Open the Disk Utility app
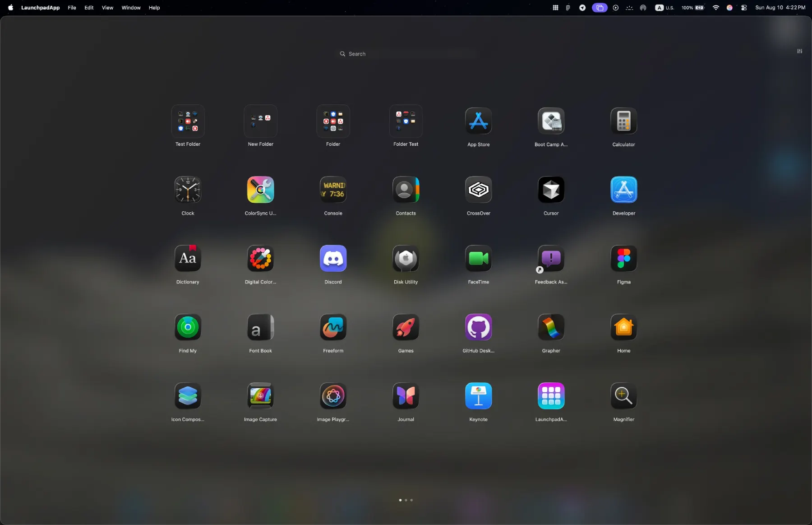The height and width of the screenshot is (525, 812). point(406,259)
